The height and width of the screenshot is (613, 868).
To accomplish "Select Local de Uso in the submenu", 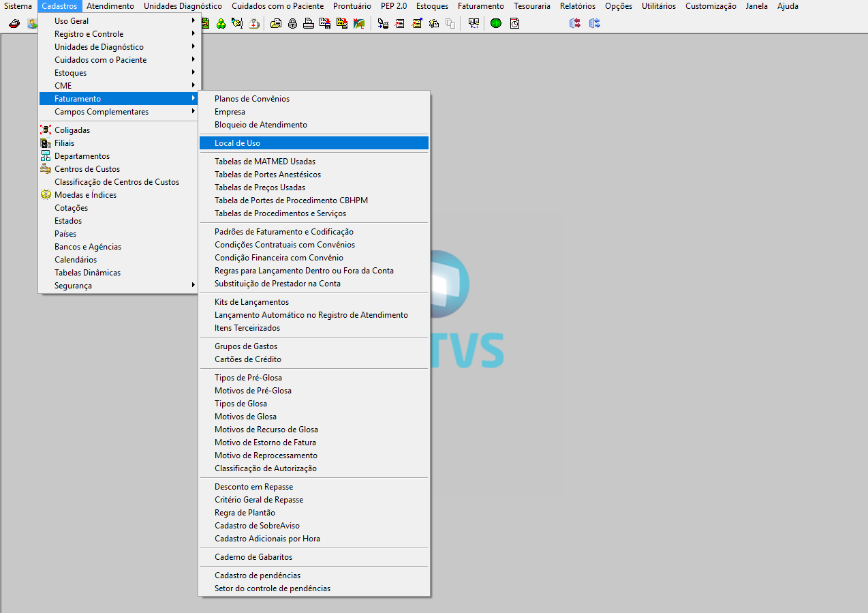I will point(314,143).
